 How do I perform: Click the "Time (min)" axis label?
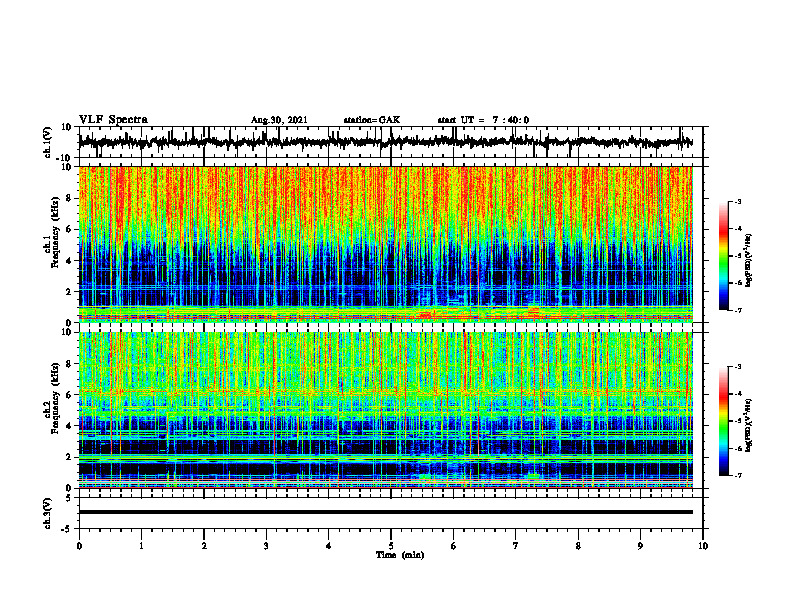[400, 555]
